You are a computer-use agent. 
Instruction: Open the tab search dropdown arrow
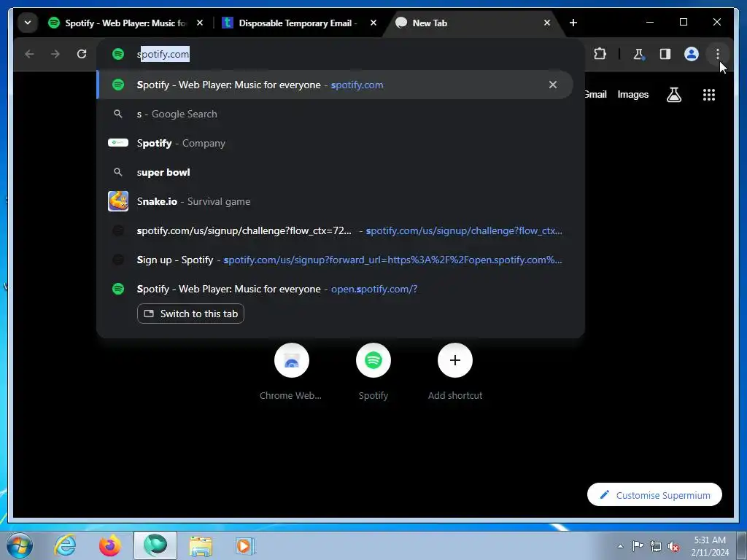(x=28, y=23)
